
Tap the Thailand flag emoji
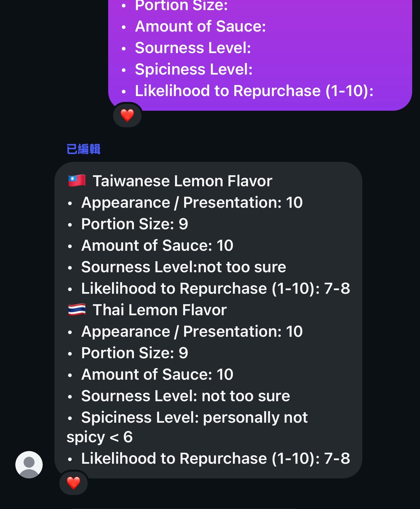coord(77,310)
